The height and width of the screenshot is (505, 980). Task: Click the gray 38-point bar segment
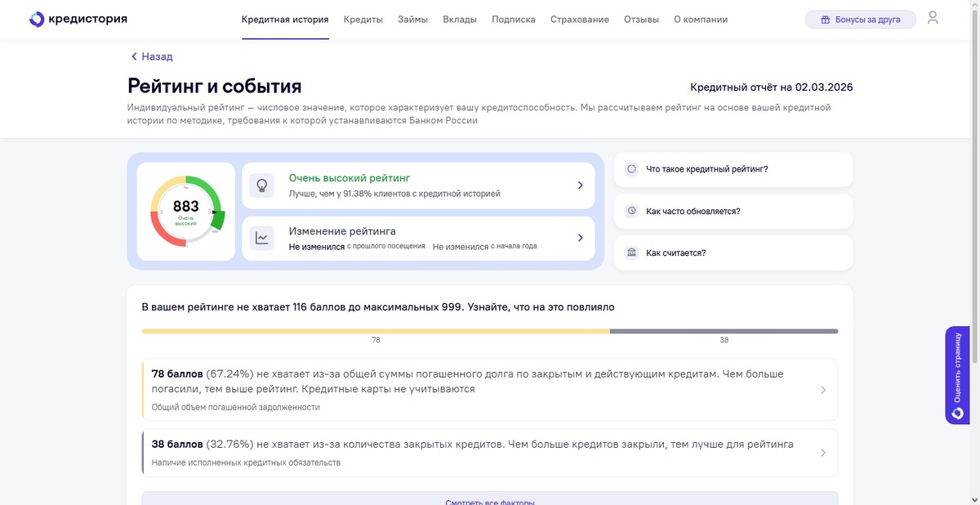coord(724,331)
